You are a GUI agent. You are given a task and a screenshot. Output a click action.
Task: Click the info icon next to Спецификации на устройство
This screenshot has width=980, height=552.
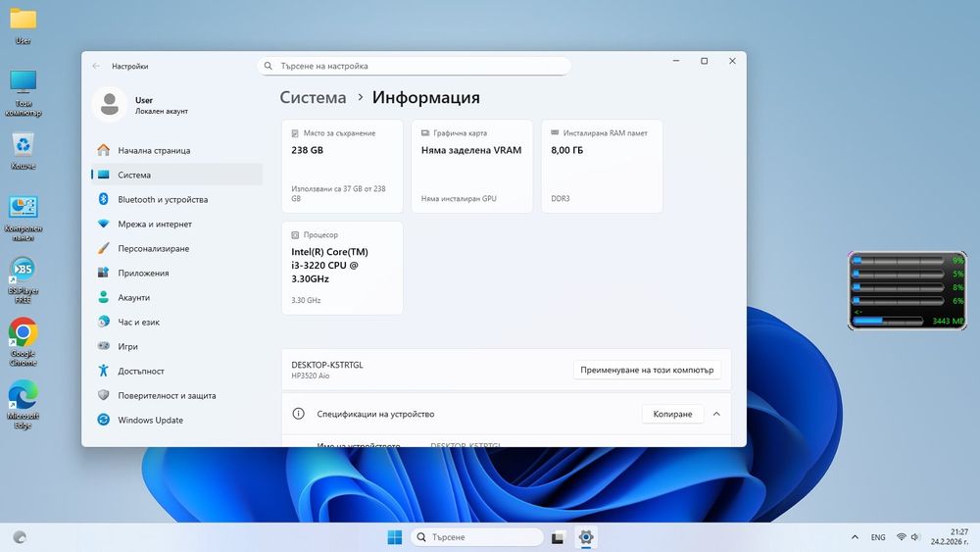[298, 413]
